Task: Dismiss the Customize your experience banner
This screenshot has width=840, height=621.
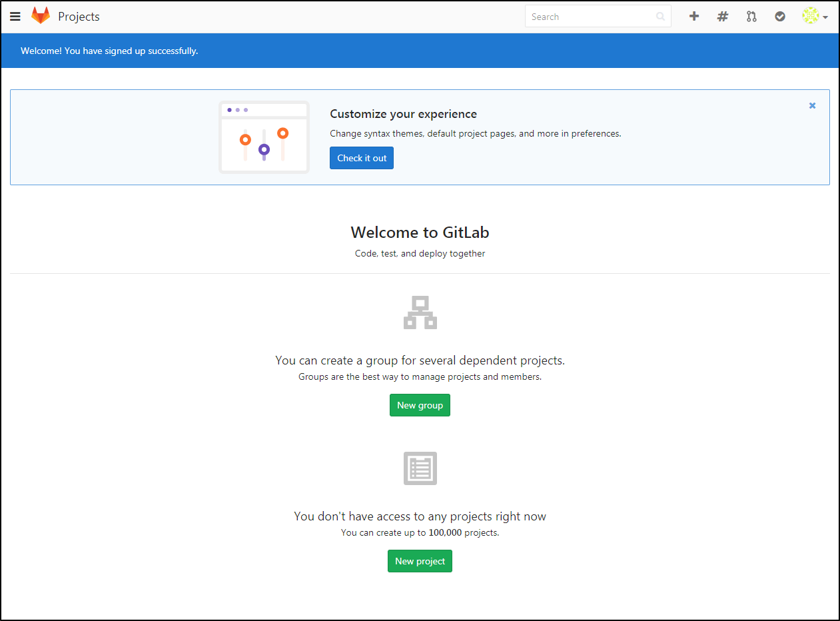Action: point(812,105)
